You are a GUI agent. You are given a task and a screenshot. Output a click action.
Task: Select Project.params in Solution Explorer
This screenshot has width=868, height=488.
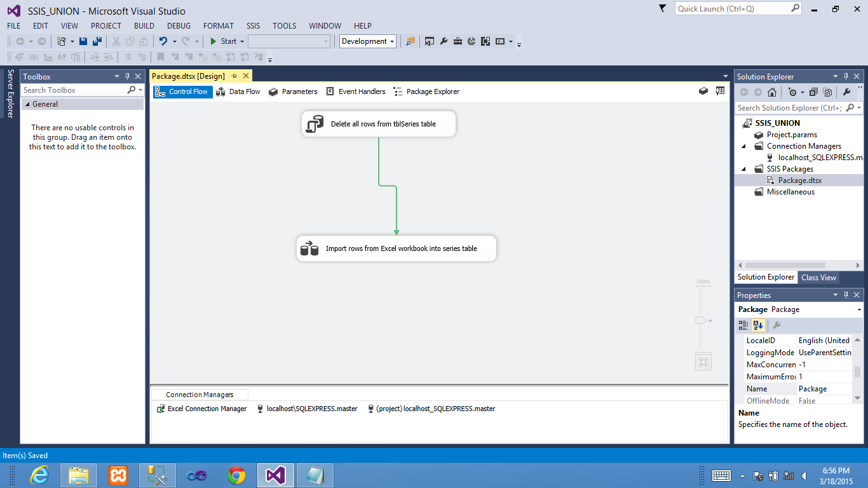tap(785, 135)
